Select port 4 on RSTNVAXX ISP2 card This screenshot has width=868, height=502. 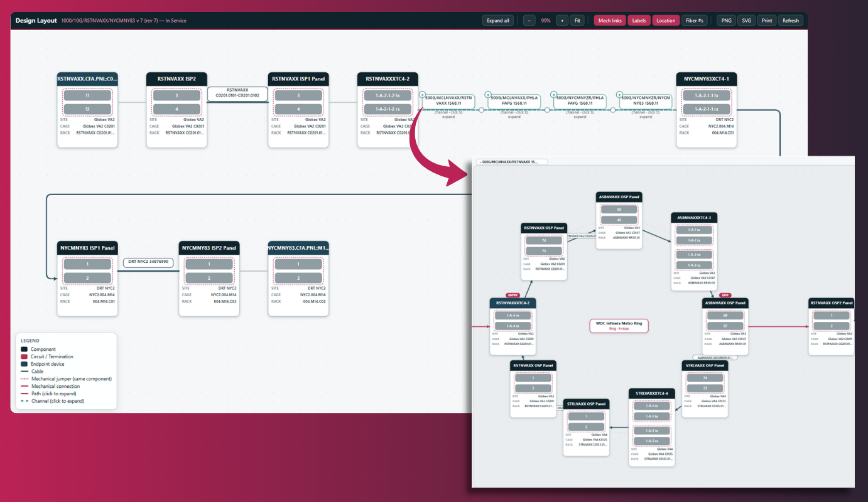click(x=176, y=109)
